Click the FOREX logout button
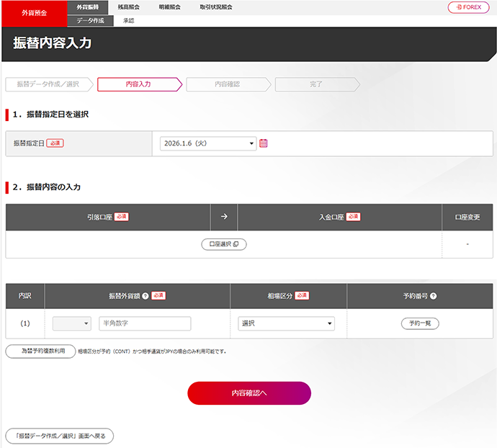The image size is (497, 448). 468,7
